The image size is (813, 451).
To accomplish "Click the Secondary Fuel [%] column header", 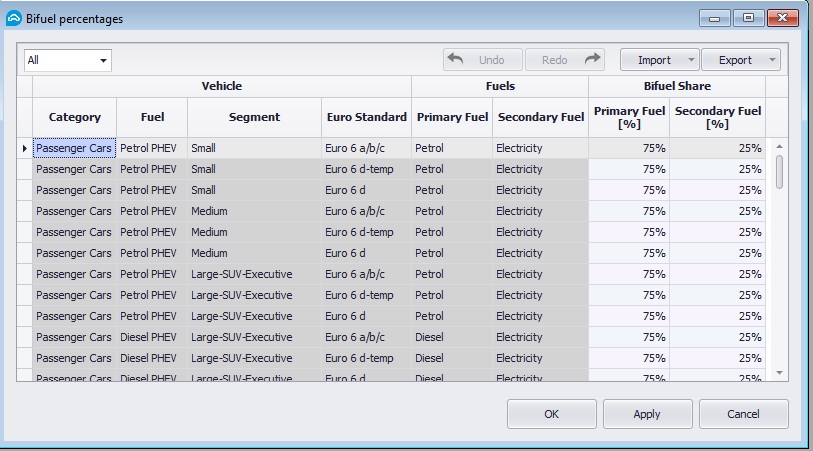I will (718, 117).
